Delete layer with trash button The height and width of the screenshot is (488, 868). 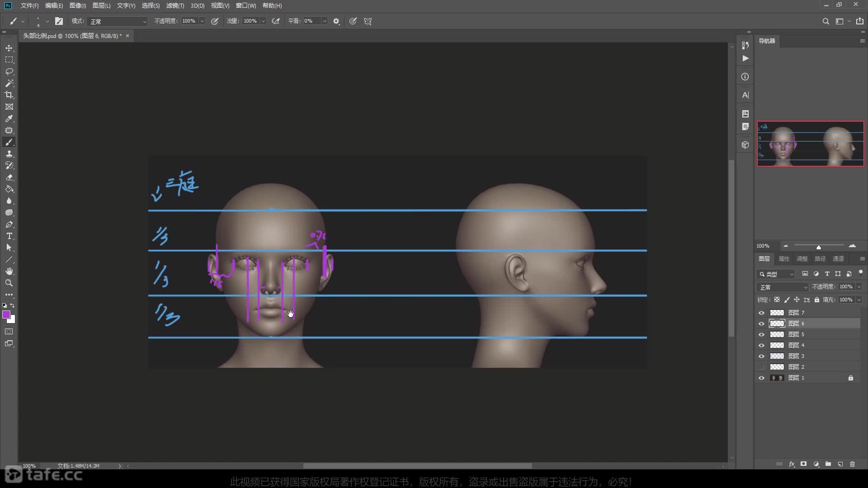pyautogui.click(x=852, y=464)
